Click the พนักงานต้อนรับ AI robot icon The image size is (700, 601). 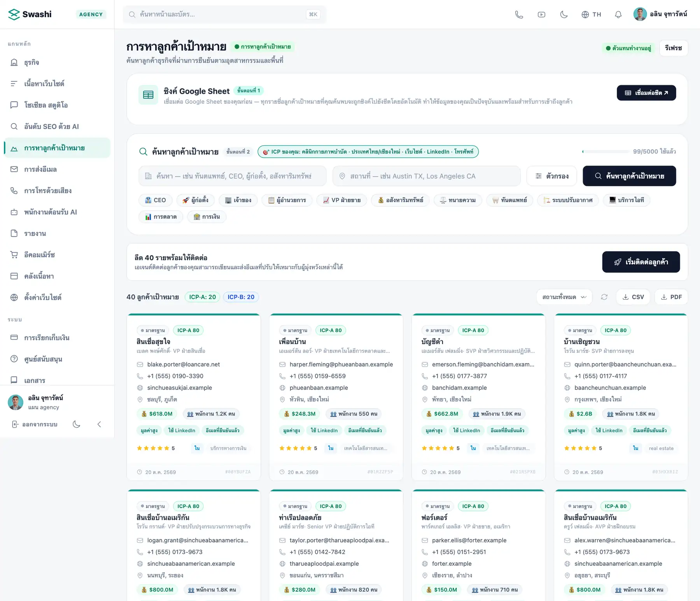pyautogui.click(x=14, y=212)
